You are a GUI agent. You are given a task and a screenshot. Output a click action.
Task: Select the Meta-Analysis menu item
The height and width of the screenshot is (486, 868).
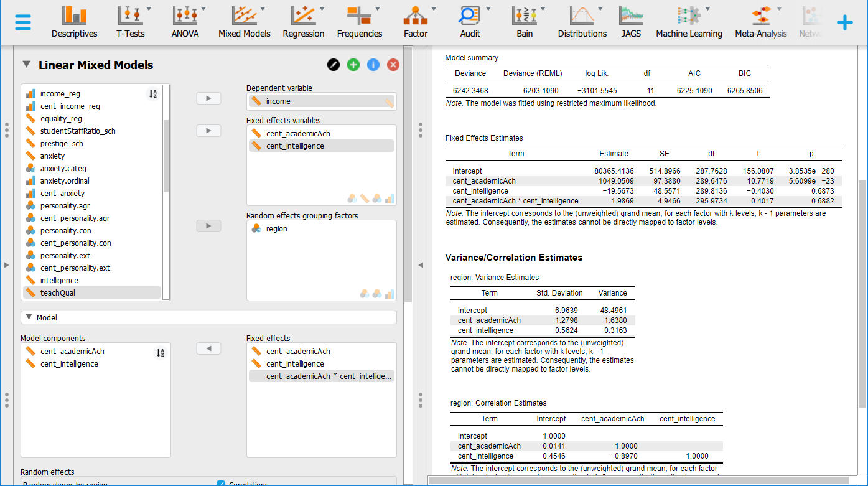pos(760,17)
